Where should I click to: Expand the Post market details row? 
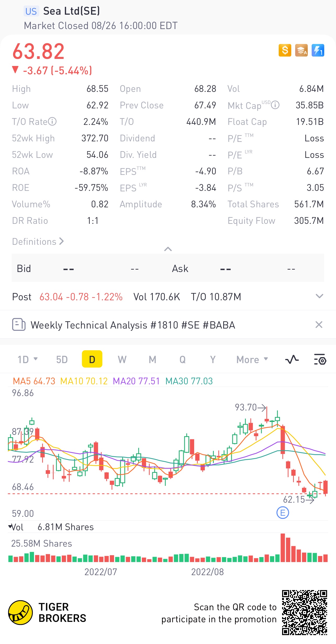pyautogui.click(x=319, y=296)
